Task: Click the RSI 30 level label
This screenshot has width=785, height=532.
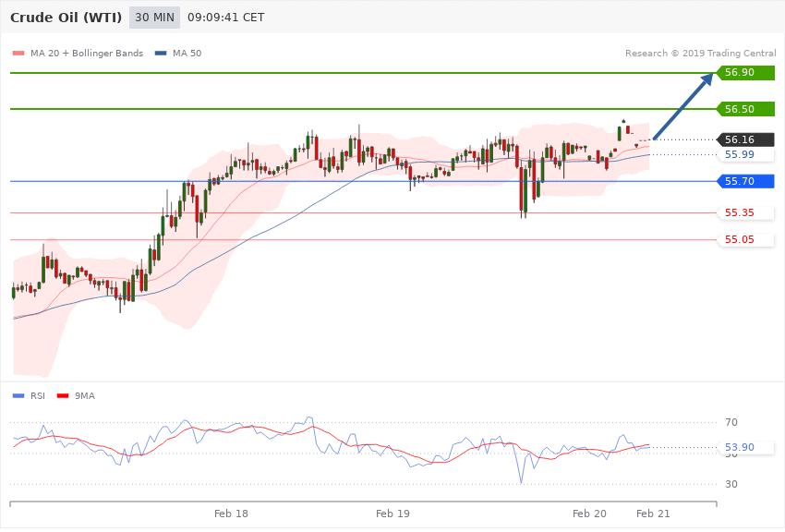Action: point(731,485)
